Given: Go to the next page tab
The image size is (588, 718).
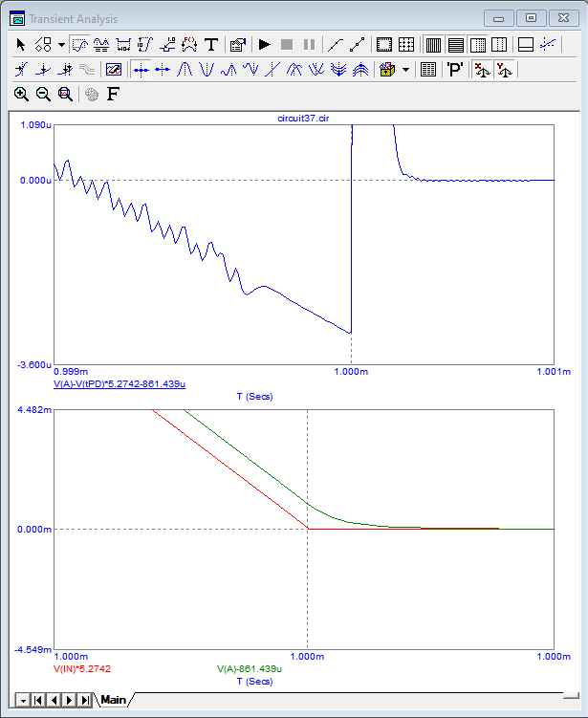Looking at the screenshot, I should pos(70,700).
